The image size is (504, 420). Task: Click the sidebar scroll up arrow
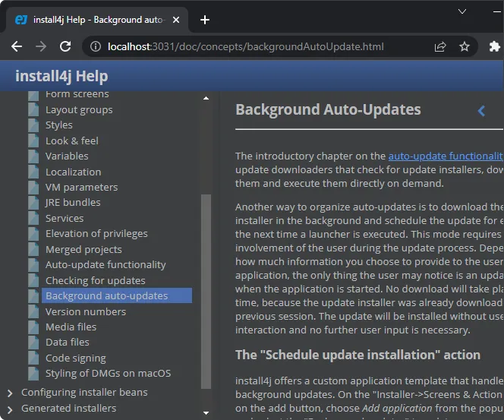[206, 98]
